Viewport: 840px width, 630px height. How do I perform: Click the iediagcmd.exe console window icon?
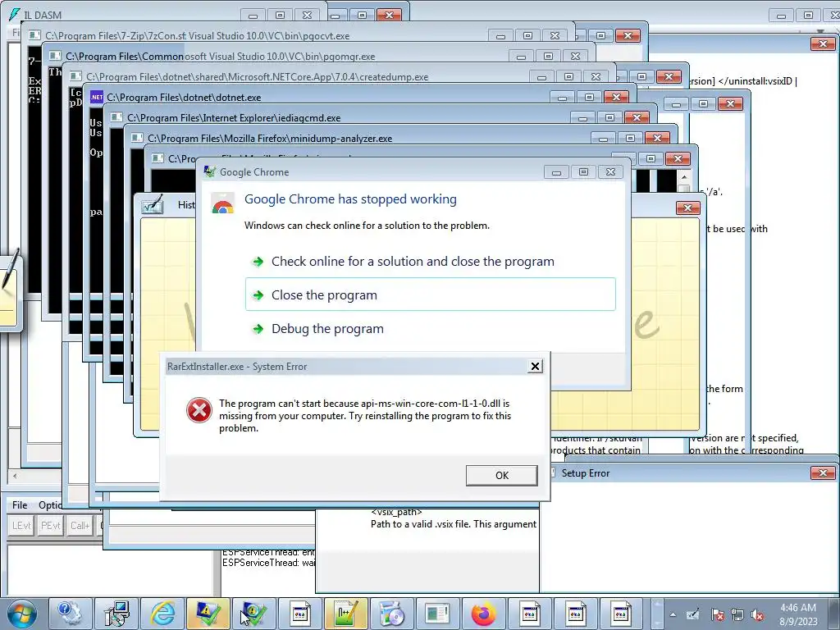pyautogui.click(x=116, y=118)
